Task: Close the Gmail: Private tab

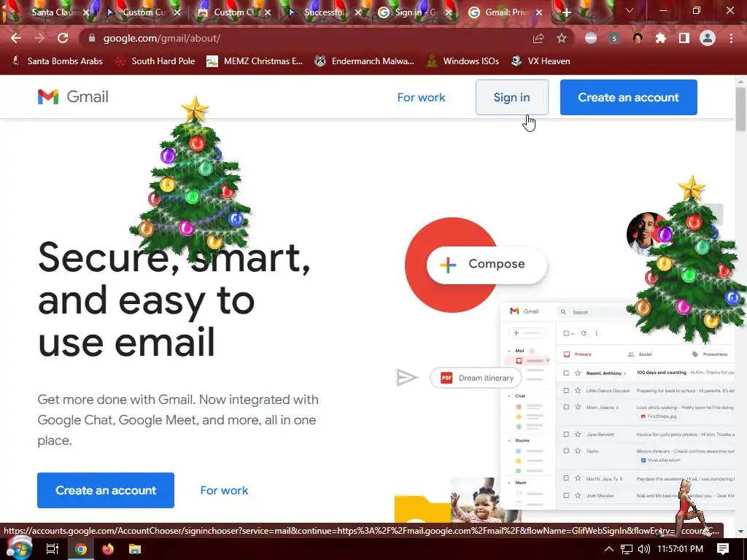Action: [539, 13]
